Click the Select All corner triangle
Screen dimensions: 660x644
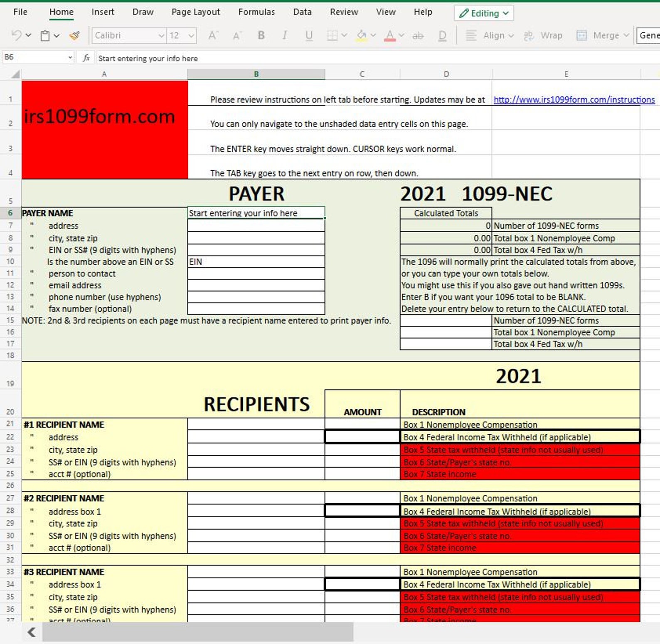15,74
